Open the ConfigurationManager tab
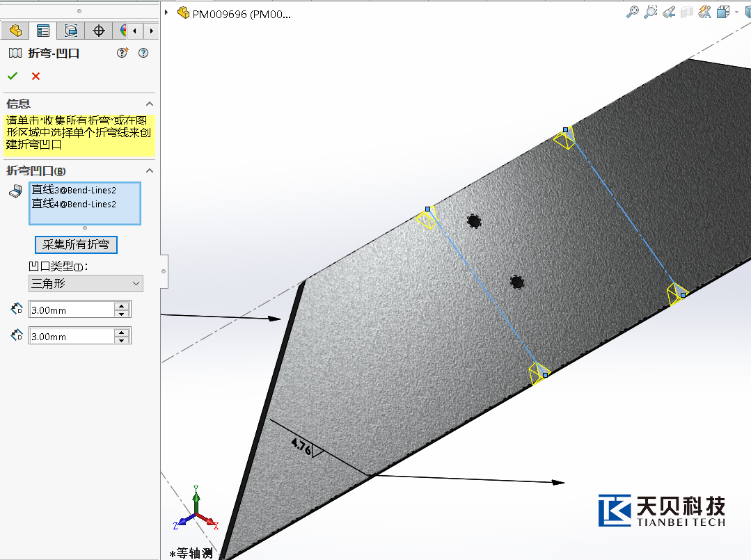The width and height of the screenshot is (751, 560). [x=71, y=31]
